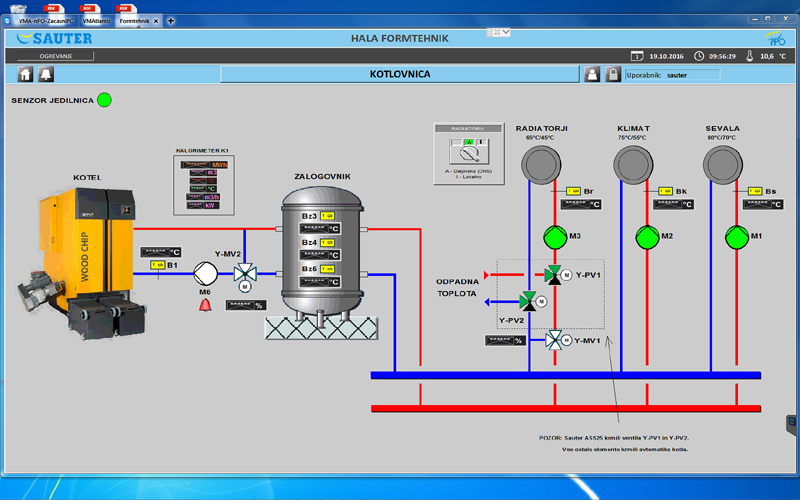Image resolution: width=800 pixels, height=500 pixels.
Task: Click the HALA FORMTEHNIK heading
Action: coord(399,38)
